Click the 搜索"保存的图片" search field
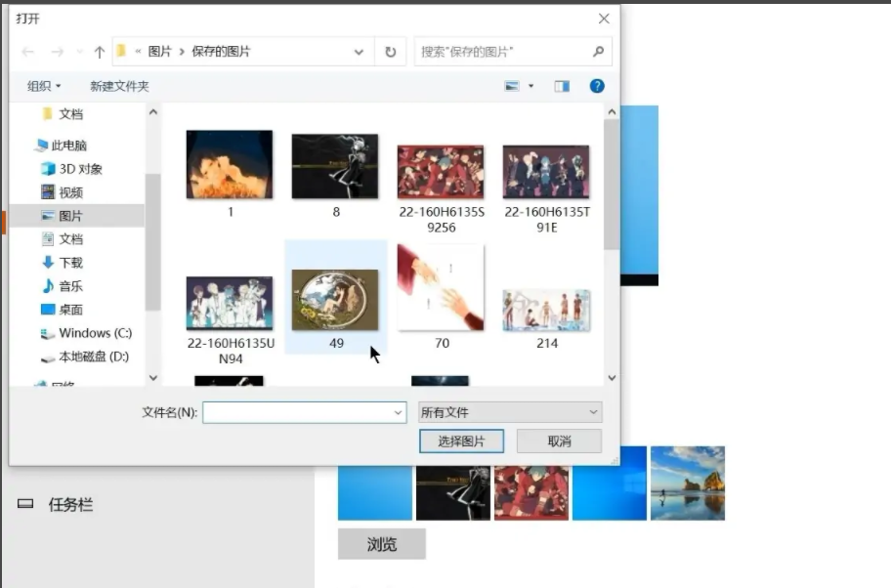The image size is (891, 588). (503, 52)
